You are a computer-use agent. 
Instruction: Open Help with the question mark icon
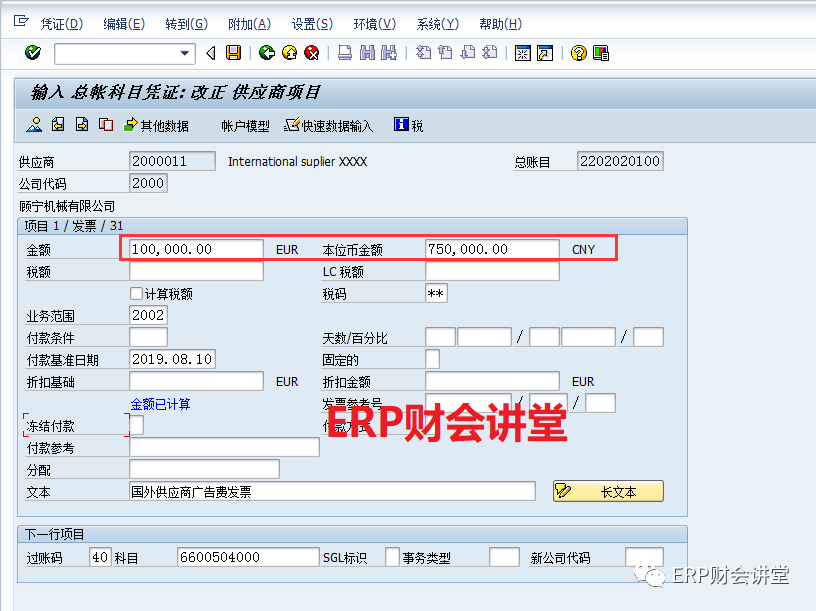[x=578, y=53]
